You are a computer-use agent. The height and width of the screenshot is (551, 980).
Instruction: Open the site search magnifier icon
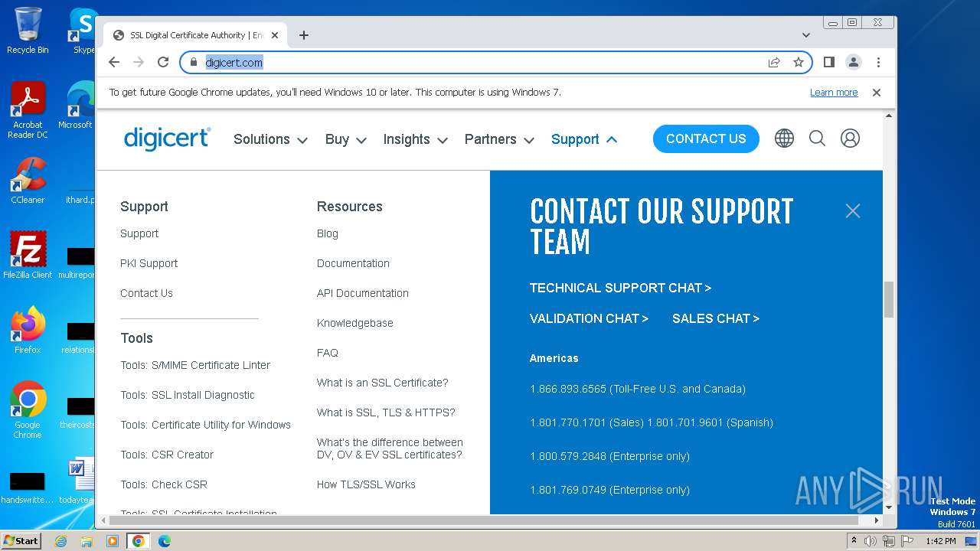click(817, 139)
